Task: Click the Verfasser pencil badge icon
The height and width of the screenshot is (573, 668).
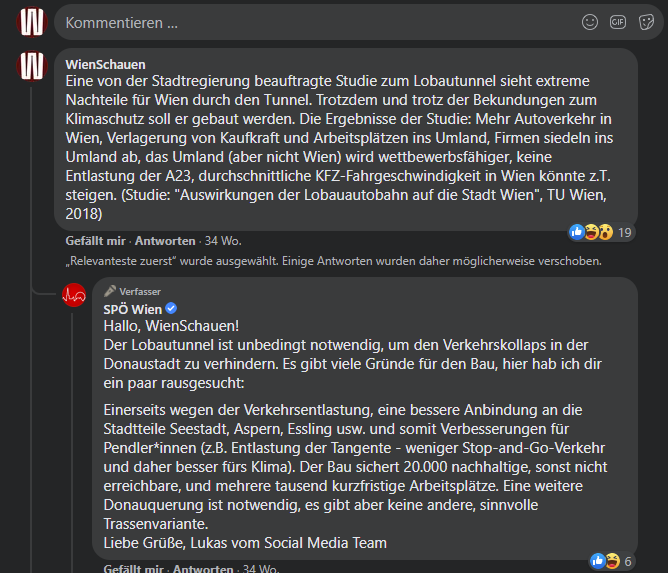Action: pyautogui.click(x=110, y=291)
